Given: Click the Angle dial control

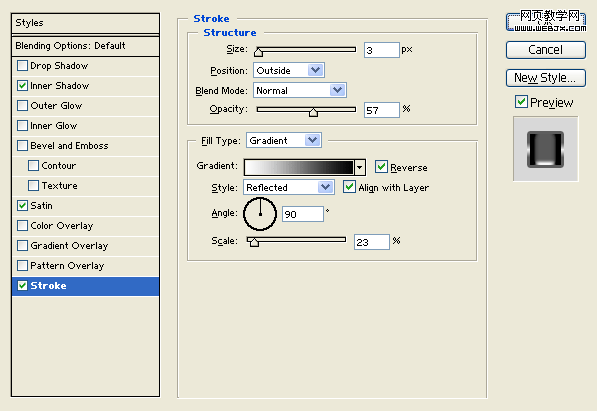Looking at the screenshot, I should [260, 214].
